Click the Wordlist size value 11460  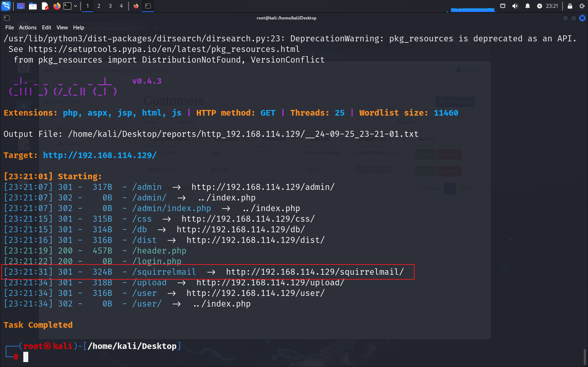coord(446,113)
